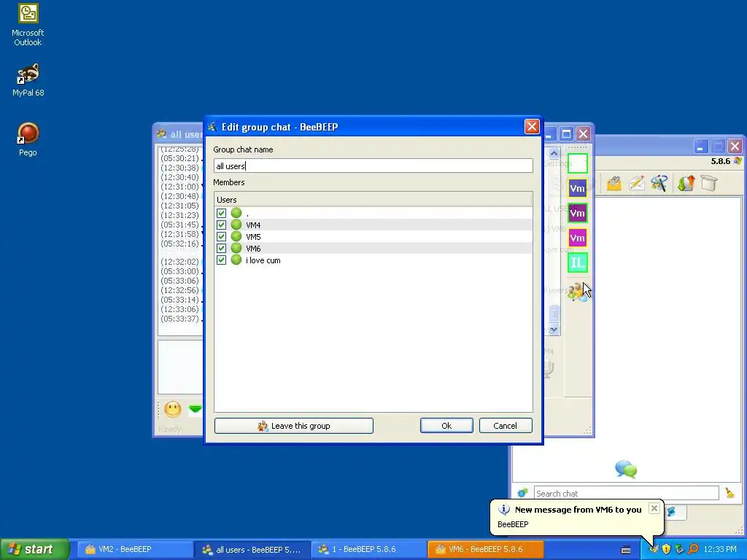Click the scrollbar thumb in the chat window panel
The height and width of the screenshot is (560, 747).
(554, 314)
